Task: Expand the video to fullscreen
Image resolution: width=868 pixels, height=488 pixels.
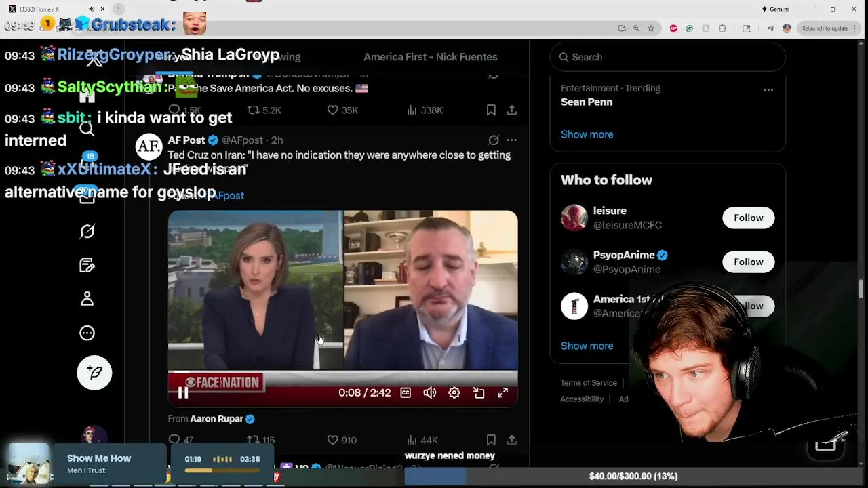Action: coord(503,392)
